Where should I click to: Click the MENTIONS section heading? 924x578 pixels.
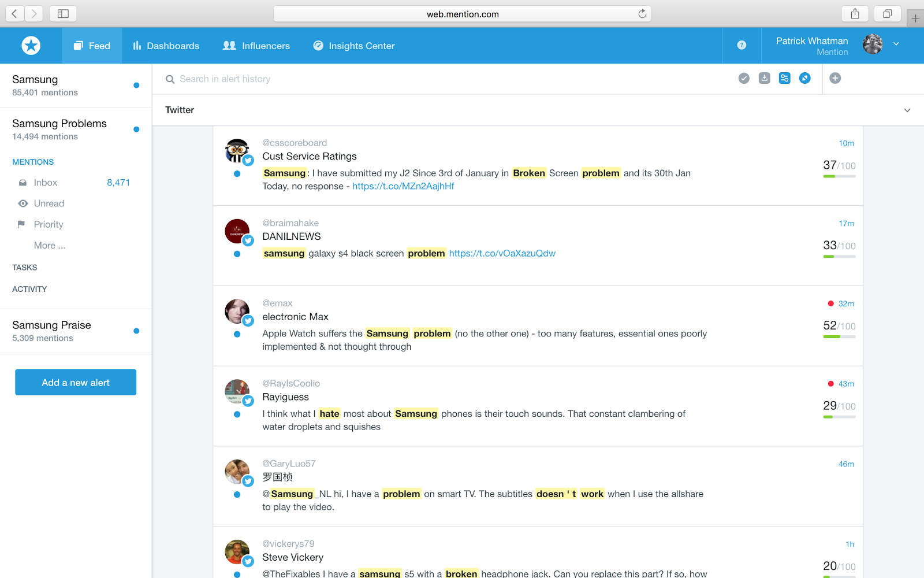tap(33, 162)
